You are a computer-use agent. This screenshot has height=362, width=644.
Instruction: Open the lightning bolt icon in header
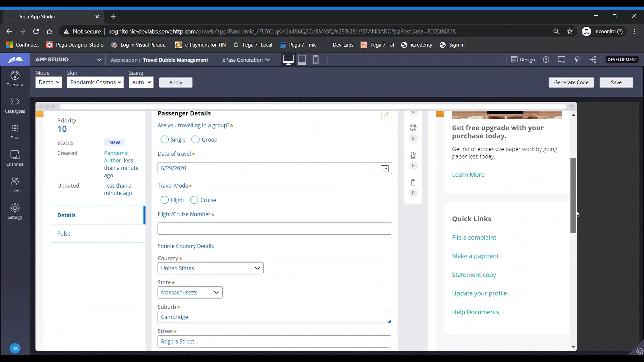tap(577, 59)
